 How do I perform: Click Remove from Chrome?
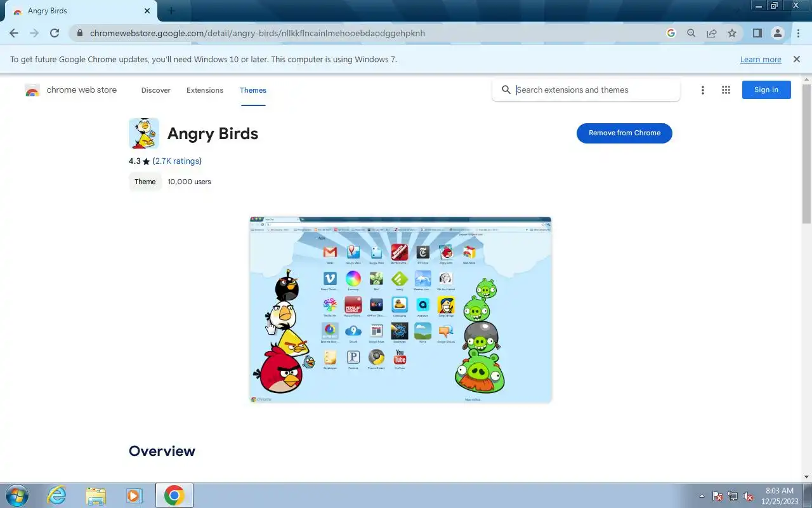(624, 133)
